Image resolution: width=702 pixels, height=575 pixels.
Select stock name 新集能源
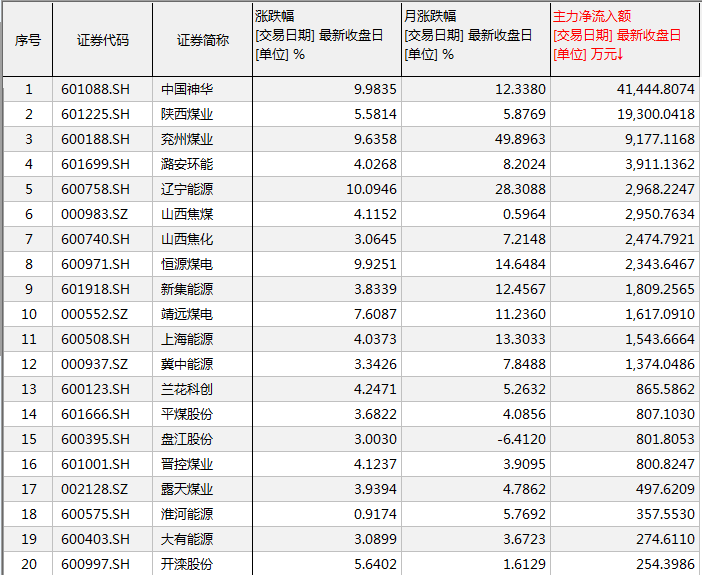click(187, 289)
